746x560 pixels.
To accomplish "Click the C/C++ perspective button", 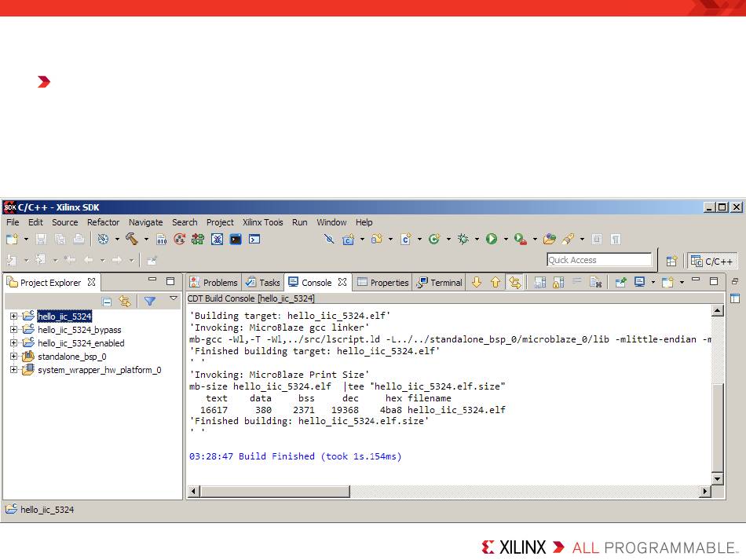I will 712,262.
